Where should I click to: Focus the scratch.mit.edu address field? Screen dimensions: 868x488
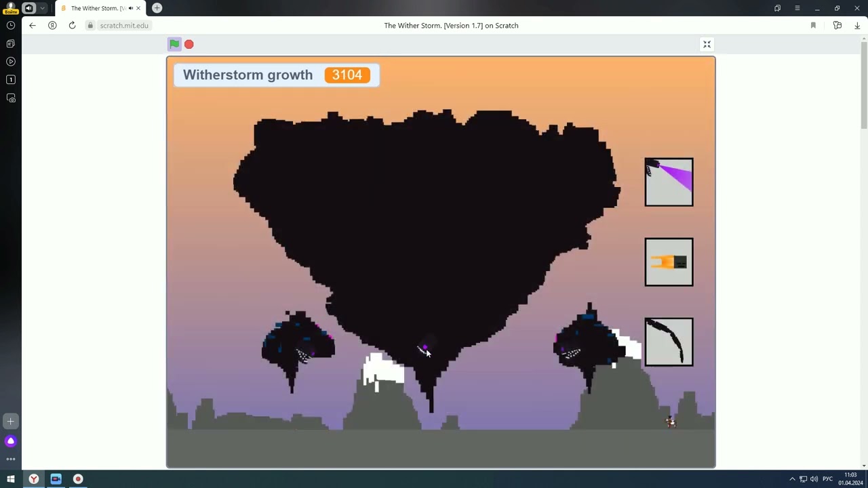coord(124,26)
